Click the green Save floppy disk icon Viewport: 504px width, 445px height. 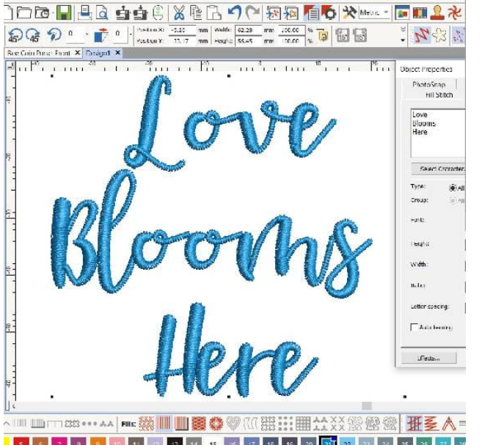pyautogui.click(x=66, y=12)
